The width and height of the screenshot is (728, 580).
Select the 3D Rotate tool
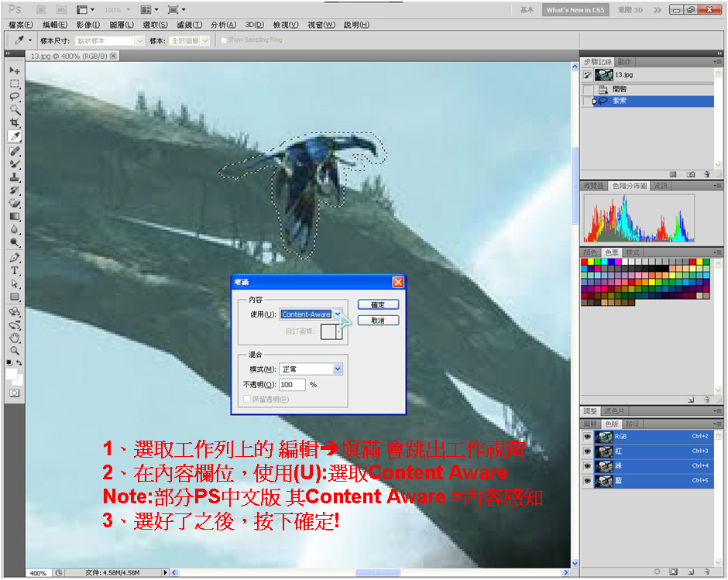coord(15,311)
